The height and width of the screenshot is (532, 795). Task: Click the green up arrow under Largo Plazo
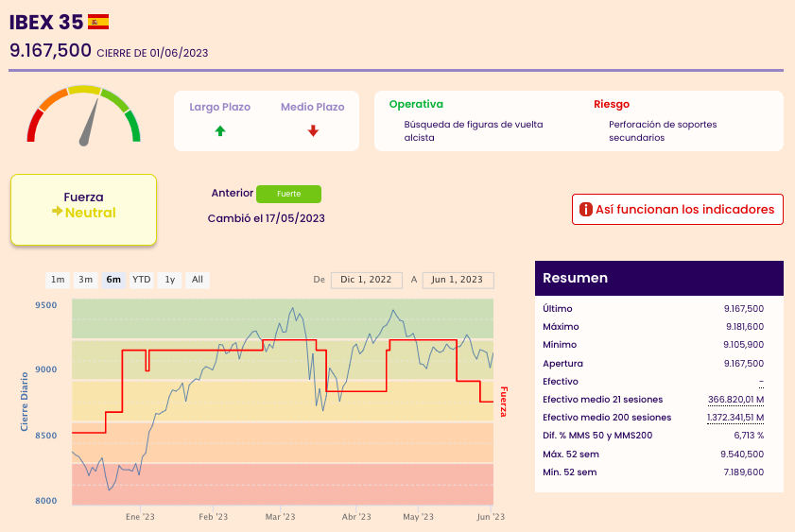[x=220, y=131]
